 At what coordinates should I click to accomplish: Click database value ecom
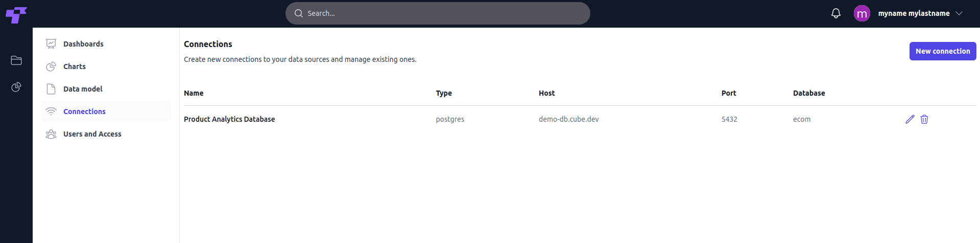click(802, 119)
